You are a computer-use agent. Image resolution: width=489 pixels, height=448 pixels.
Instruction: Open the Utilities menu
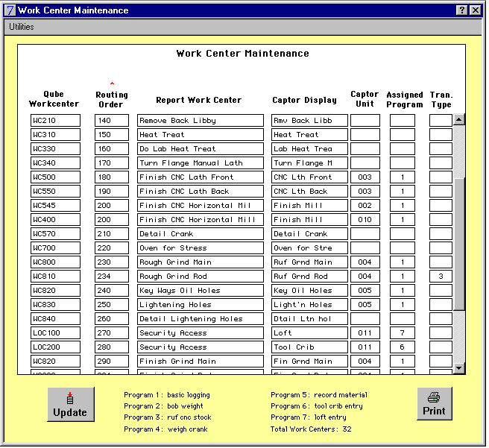click(x=22, y=27)
